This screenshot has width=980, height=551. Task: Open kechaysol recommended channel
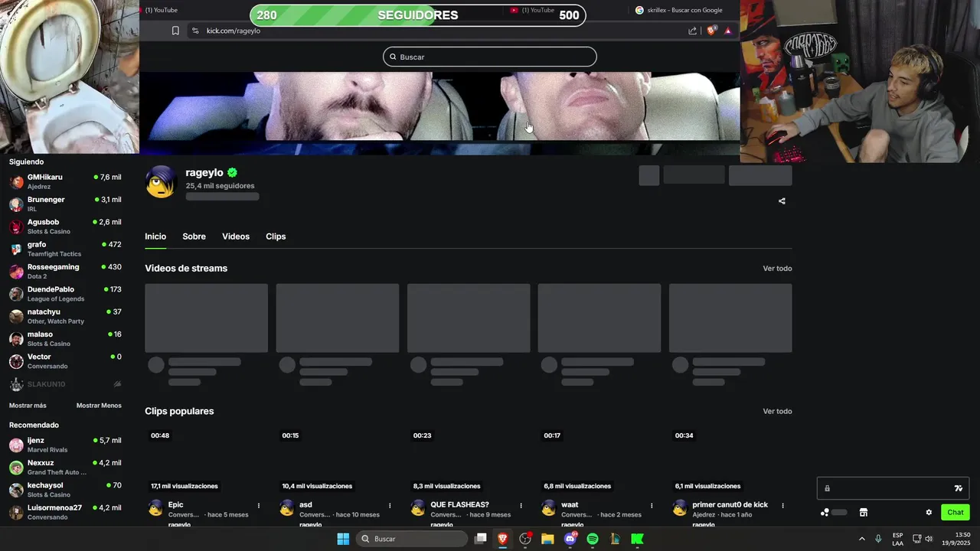[65, 490]
